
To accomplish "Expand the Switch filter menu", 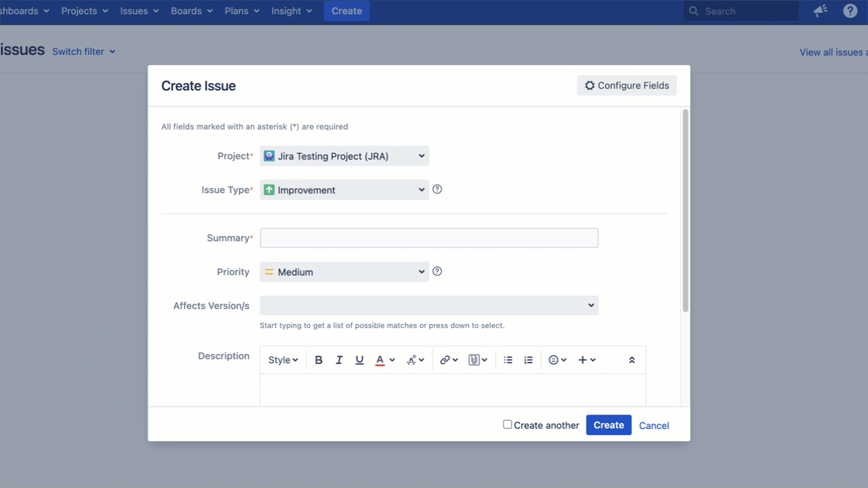I will pyautogui.click(x=84, y=52).
